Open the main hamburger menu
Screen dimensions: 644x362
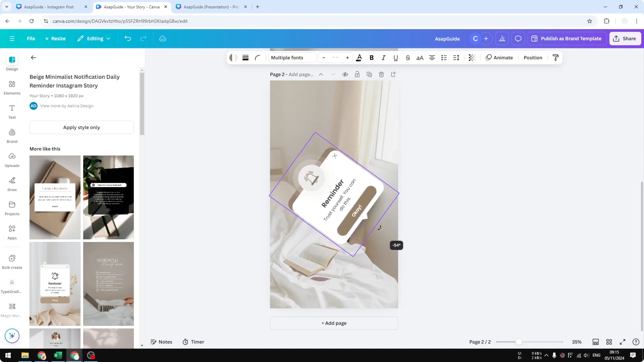[12, 38]
